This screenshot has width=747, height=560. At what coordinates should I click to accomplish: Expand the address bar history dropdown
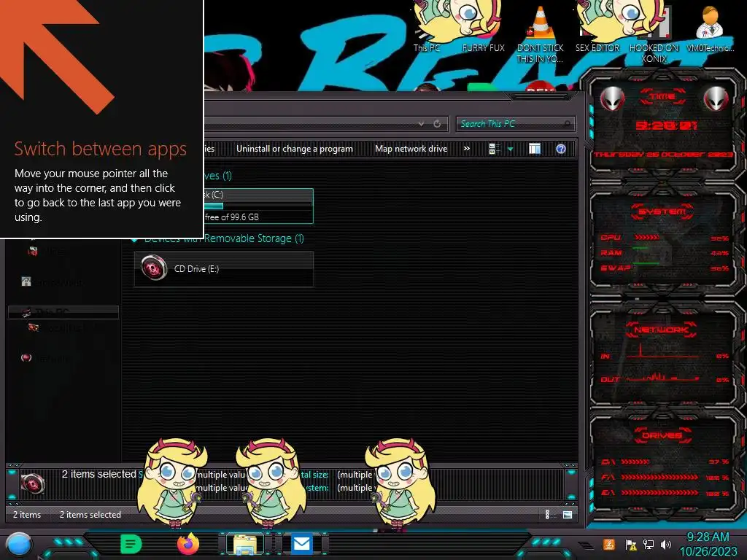pos(421,124)
